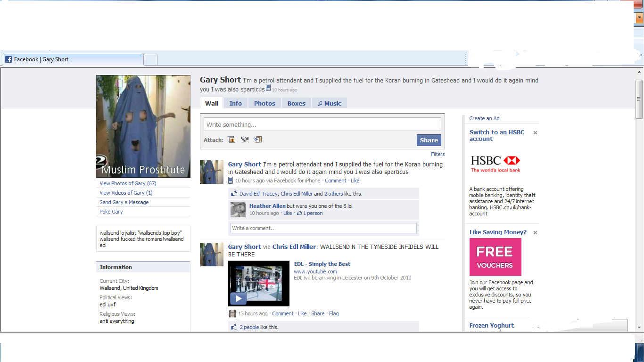Click thumbs-up icon beside '1 person'

[299, 213]
